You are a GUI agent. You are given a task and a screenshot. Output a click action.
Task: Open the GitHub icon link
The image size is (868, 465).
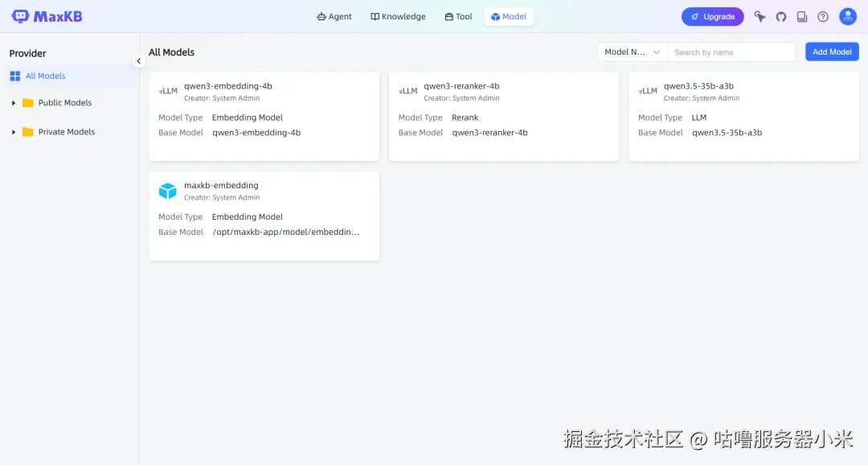781,17
